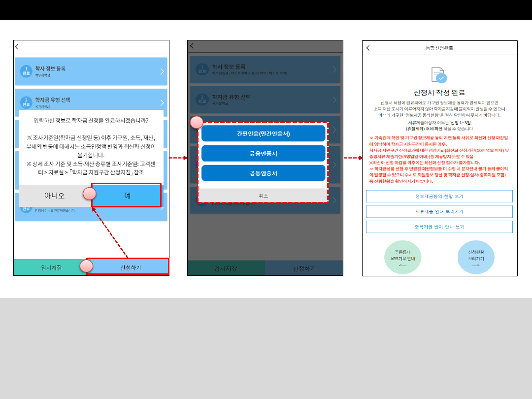Tap the back arrow on the left phone screen
This screenshot has height=399, width=532.
point(17,47)
